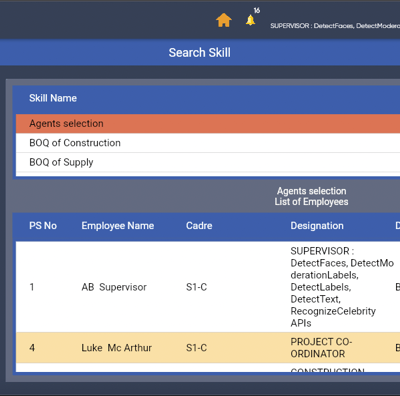Click the SUPERVISOR DetectFaces designation cell

(x=342, y=287)
